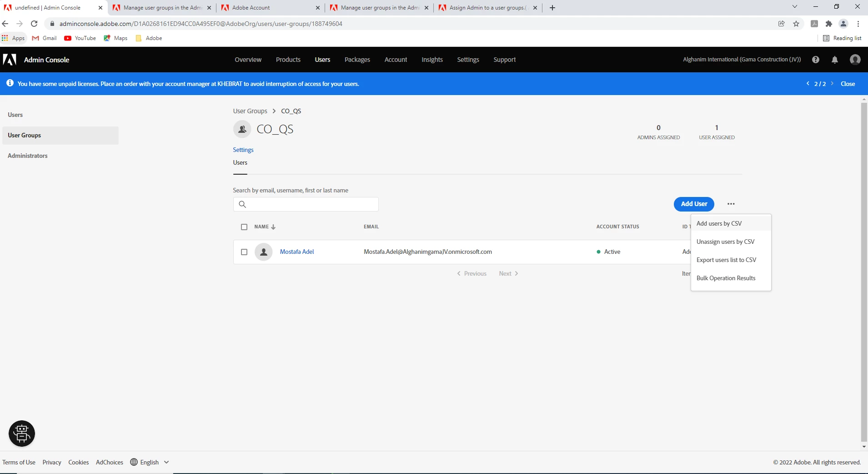Click the browser address bar URL

201,24
